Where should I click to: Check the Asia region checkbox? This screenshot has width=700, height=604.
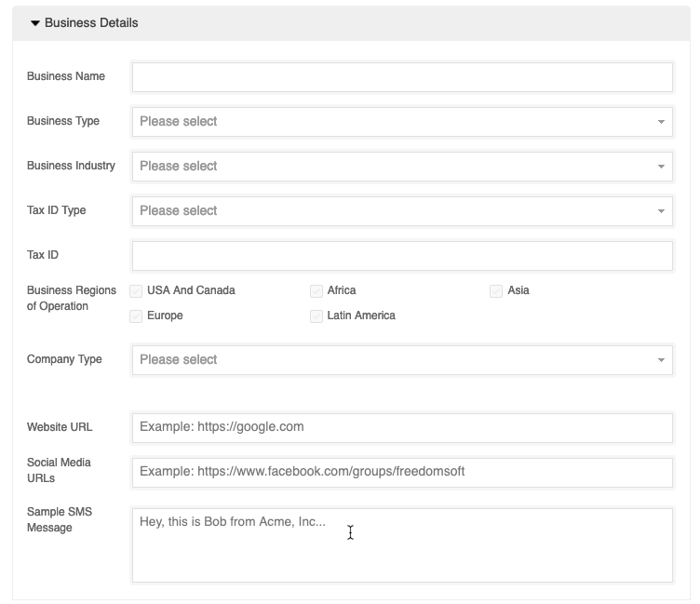coord(496,291)
